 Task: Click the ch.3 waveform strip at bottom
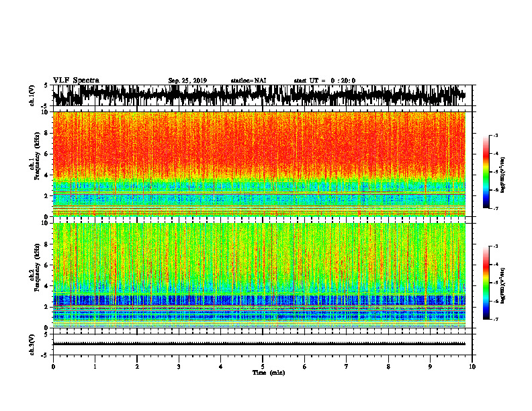pos(263,345)
